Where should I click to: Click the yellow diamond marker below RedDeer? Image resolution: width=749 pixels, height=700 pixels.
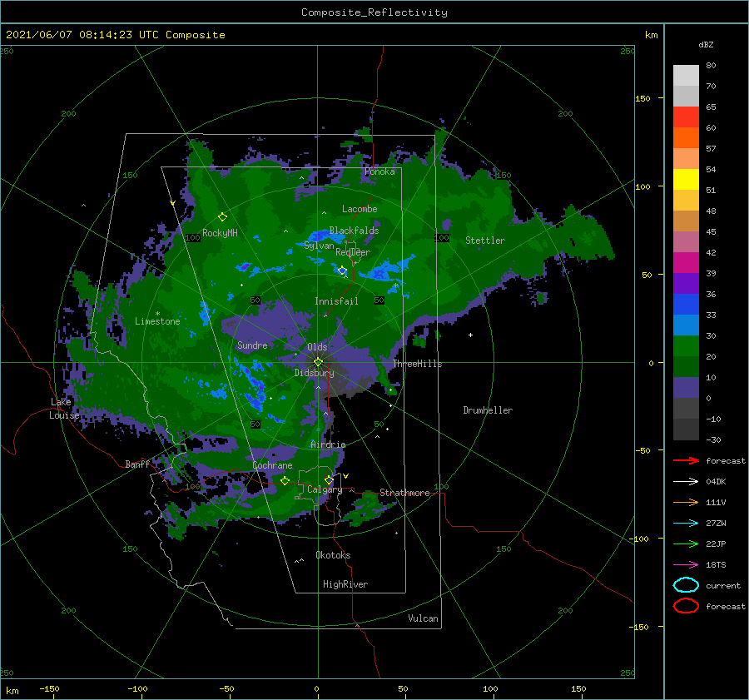click(342, 271)
